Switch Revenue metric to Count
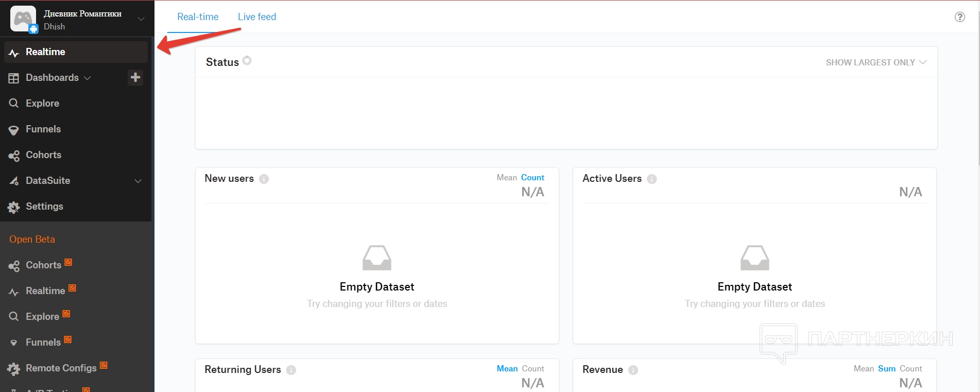This screenshot has height=392, width=980. [911, 369]
